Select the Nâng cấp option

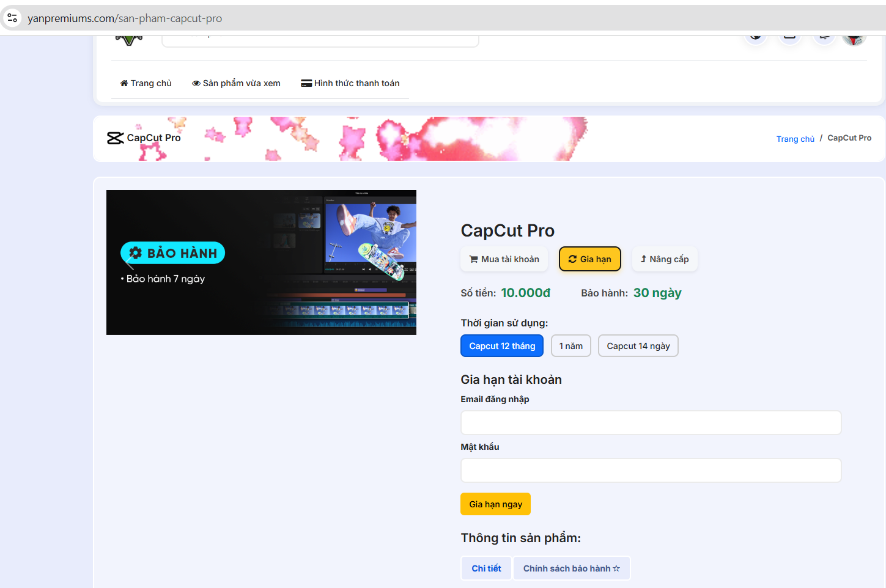664,259
